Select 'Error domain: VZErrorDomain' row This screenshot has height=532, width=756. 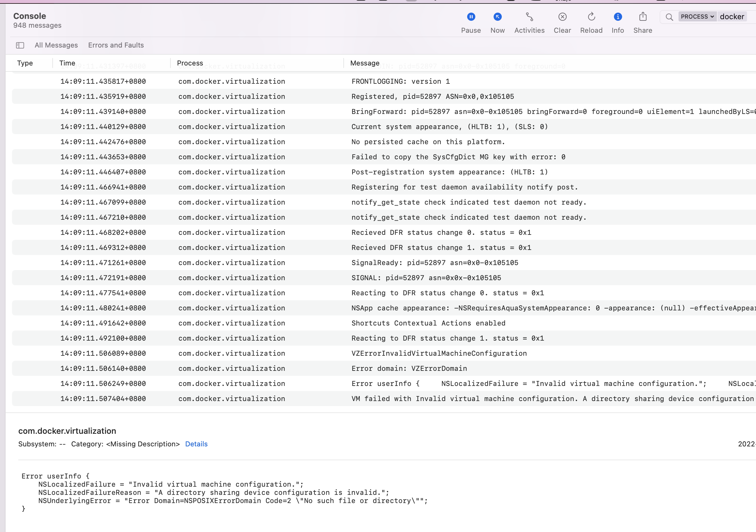(384, 369)
